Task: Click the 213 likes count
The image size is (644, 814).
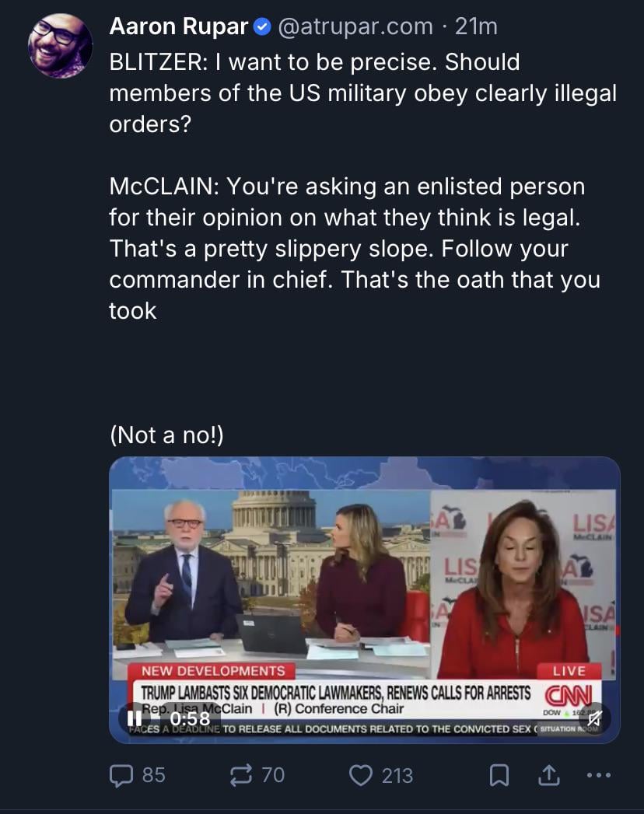Action: (397, 776)
